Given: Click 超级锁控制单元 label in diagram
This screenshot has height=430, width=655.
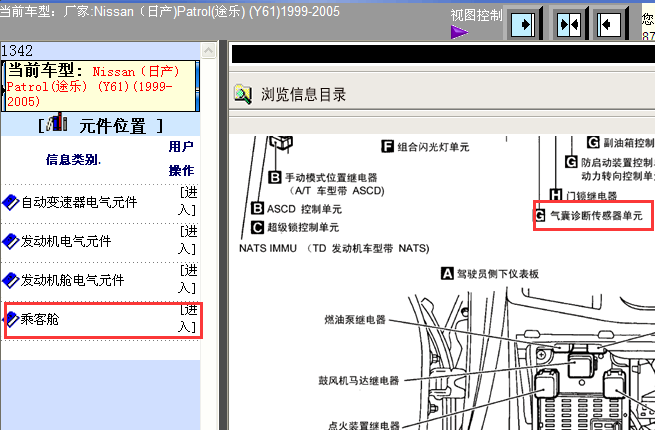Looking at the screenshot, I should tap(303, 227).
